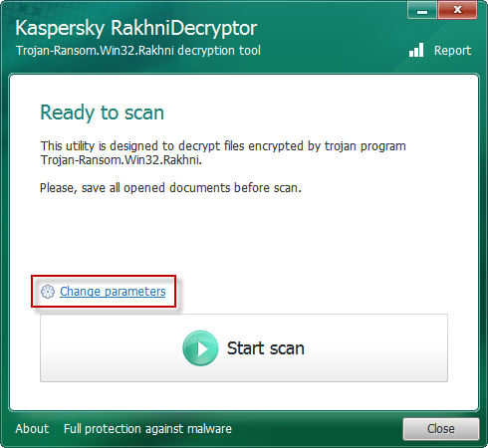This screenshot has width=488, height=448.
Task: Close window using red X button
Action: point(457,10)
